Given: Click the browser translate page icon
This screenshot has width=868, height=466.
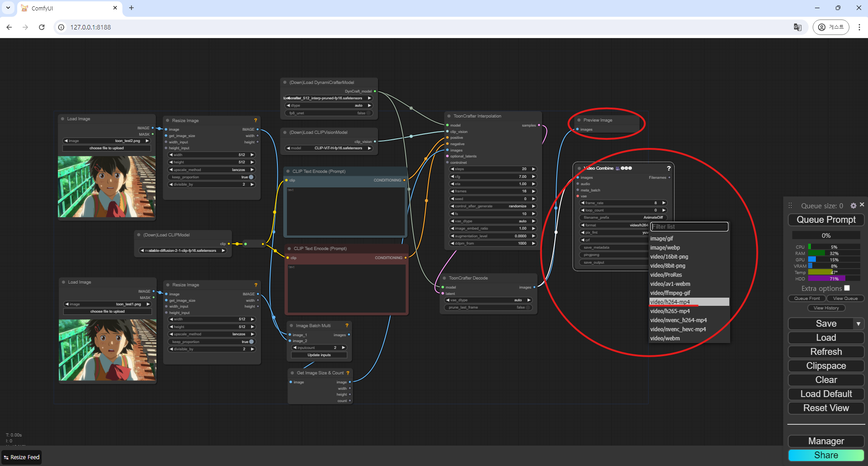Looking at the screenshot, I should [x=798, y=27].
